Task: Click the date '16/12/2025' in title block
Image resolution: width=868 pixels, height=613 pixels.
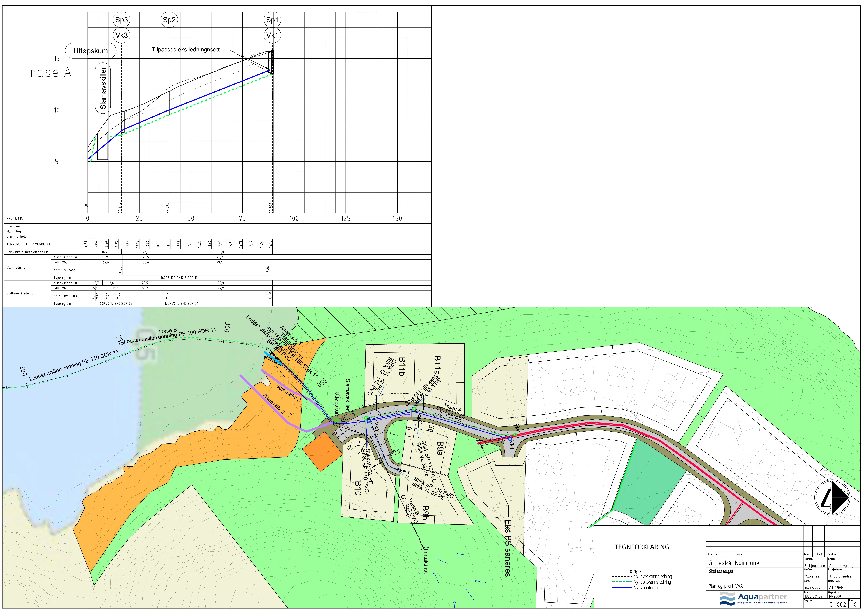Action: coord(814,588)
